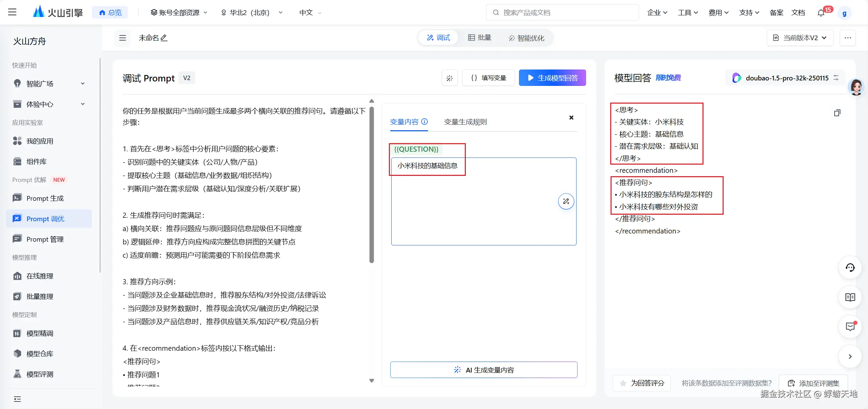This screenshot has height=409, width=868.
Task: Collapse the sidebar with the bottom-left icon
Action: click(x=17, y=399)
